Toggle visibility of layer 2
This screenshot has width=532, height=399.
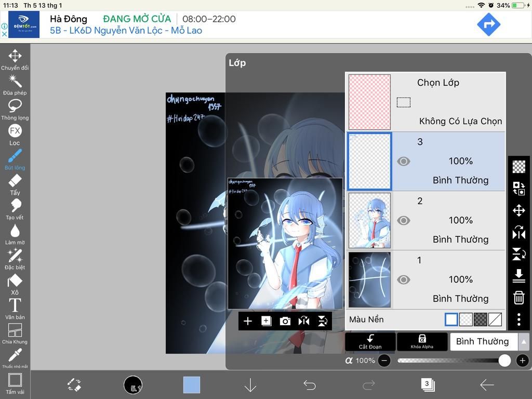[403, 220]
